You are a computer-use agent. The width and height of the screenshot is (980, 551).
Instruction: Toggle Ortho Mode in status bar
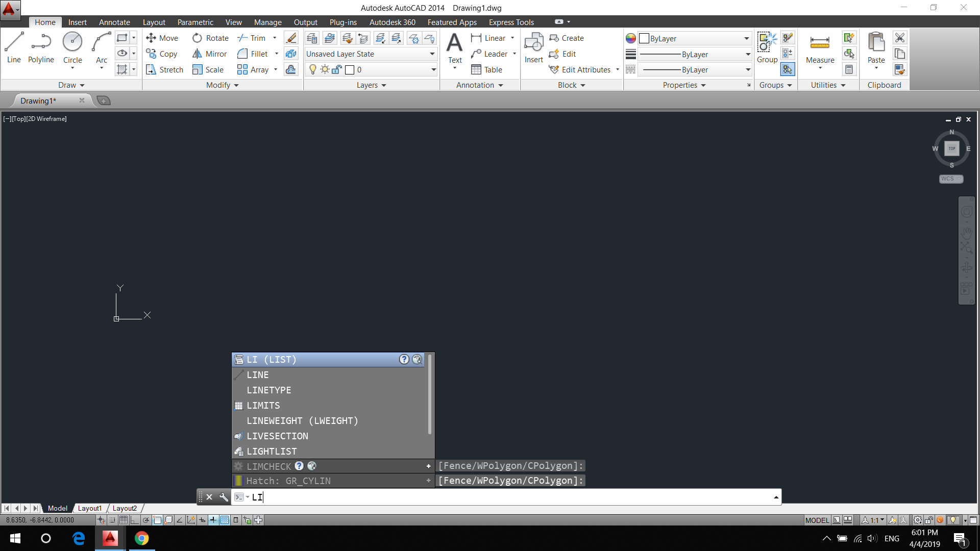click(x=135, y=520)
